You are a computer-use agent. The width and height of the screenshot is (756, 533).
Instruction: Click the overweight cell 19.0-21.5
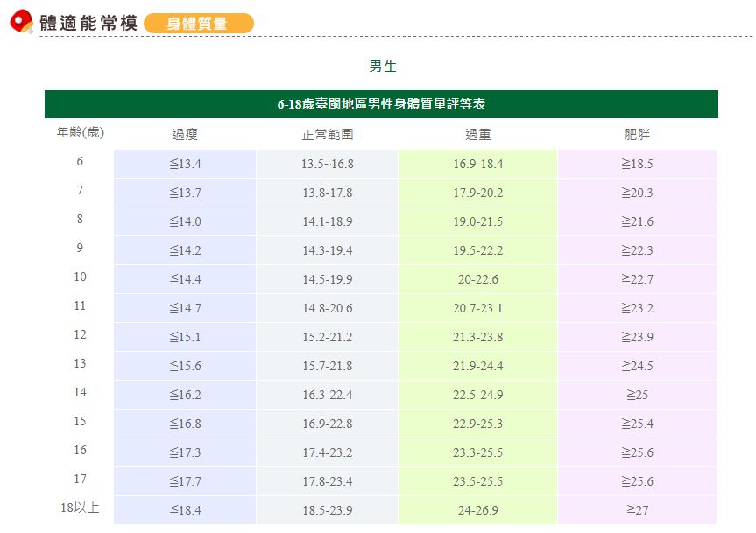point(477,221)
